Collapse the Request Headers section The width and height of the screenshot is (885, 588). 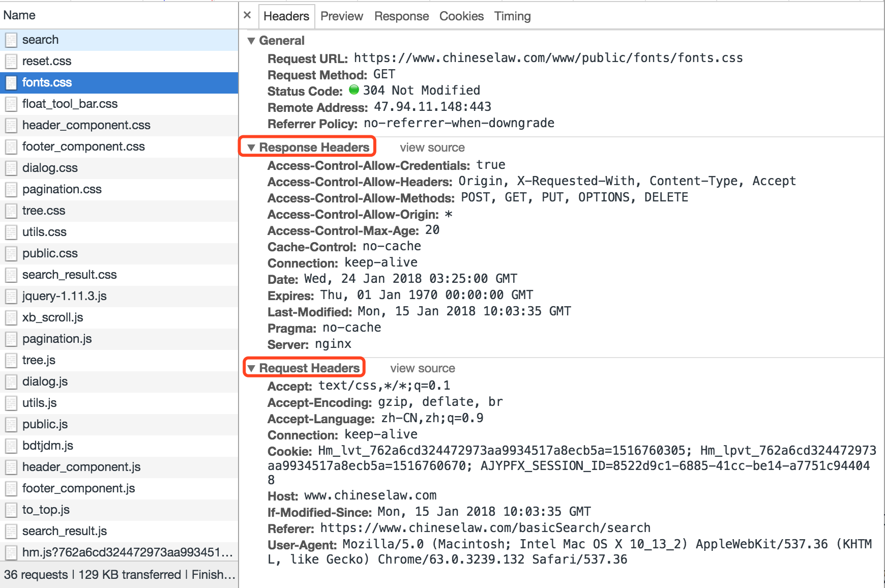click(x=251, y=368)
